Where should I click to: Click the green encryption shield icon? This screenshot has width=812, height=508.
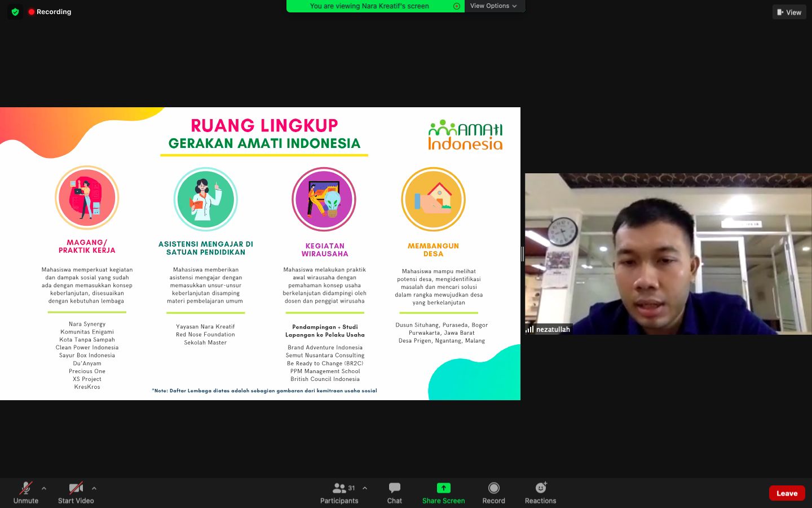point(15,12)
